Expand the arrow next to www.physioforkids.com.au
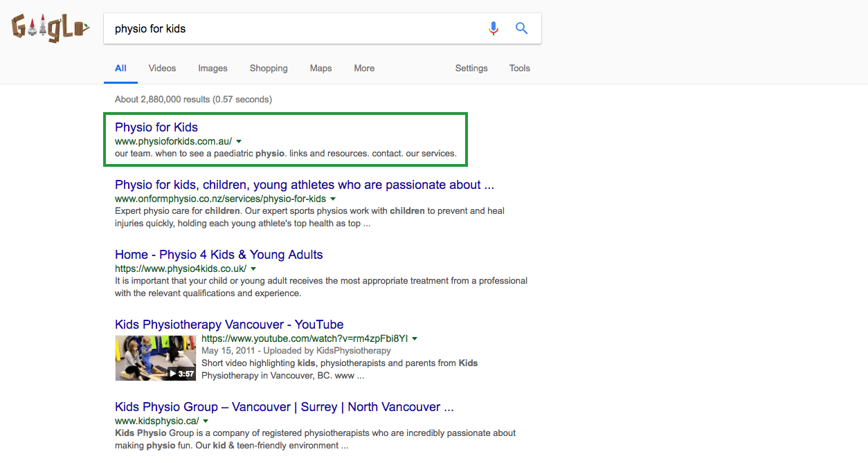 click(239, 141)
